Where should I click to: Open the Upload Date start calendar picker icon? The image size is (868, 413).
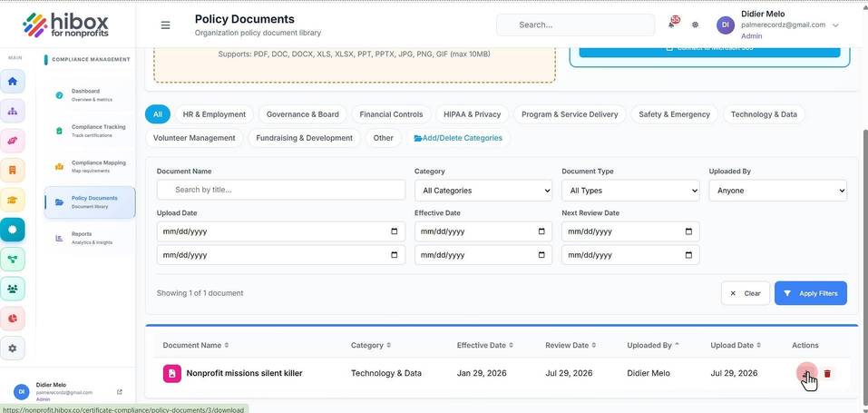click(x=395, y=231)
